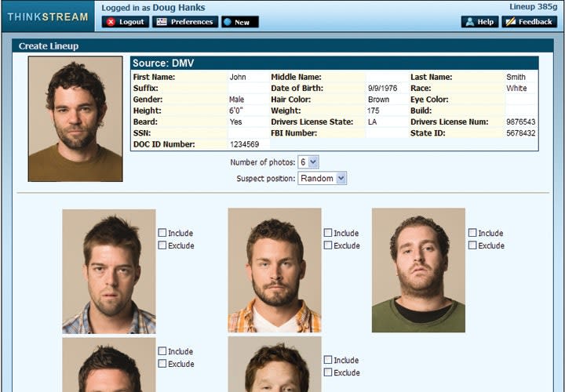Open the Number of photos dropdown
The height and width of the screenshot is (392, 565).
pyautogui.click(x=308, y=162)
